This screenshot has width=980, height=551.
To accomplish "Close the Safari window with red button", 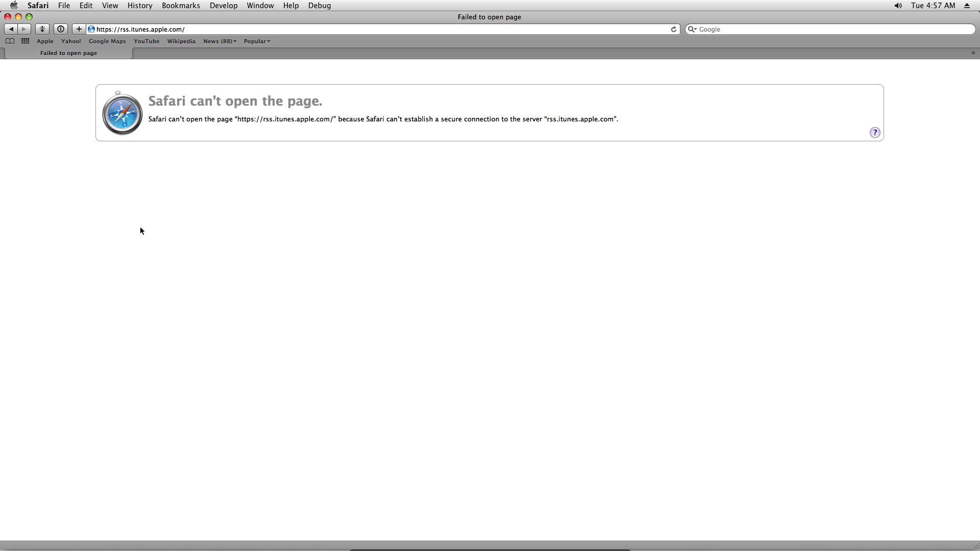I will (x=8, y=17).
